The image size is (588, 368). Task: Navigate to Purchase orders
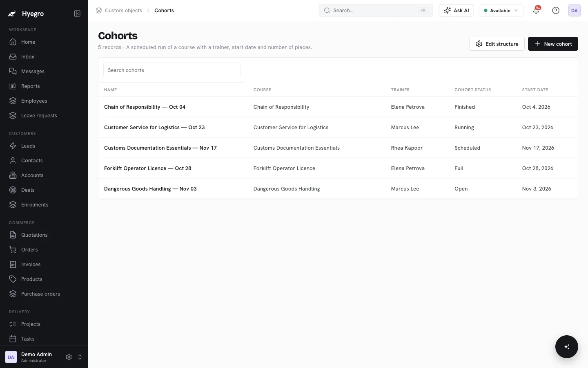pyautogui.click(x=44, y=294)
